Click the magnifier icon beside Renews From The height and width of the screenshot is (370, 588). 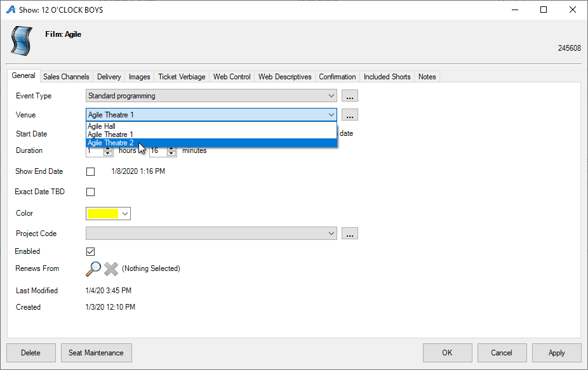pyautogui.click(x=93, y=269)
